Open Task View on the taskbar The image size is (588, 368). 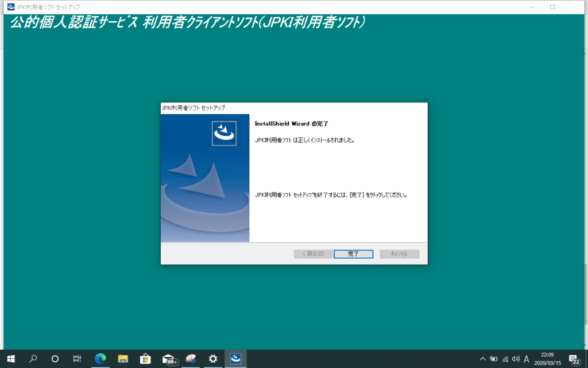point(77,359)
